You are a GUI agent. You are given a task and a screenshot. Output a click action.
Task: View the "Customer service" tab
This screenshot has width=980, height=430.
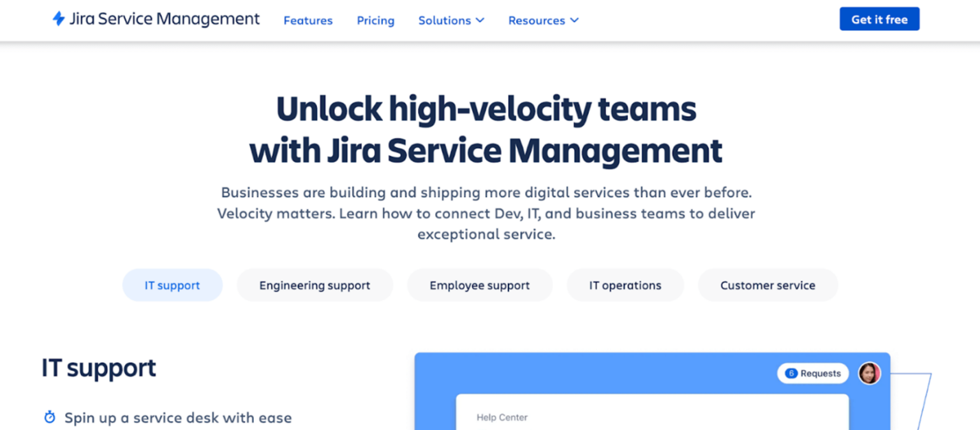point(768,285)
